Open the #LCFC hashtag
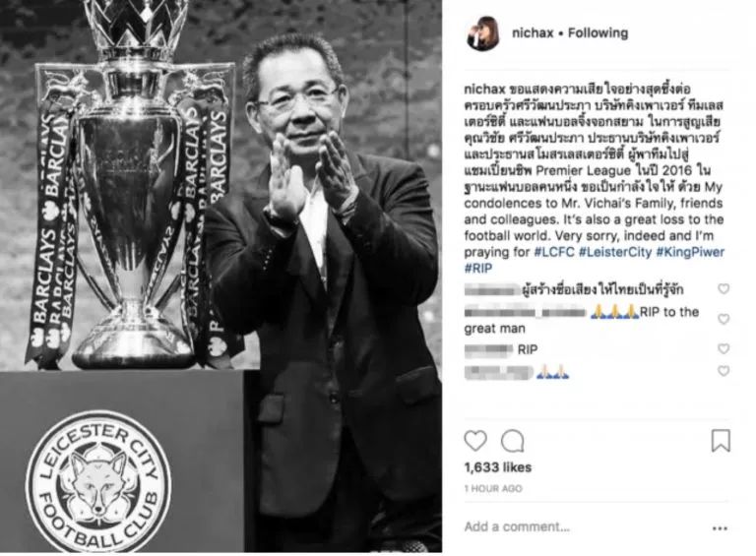Image resolution: width=756 pixels, height=556 pixels. (554, 252)
